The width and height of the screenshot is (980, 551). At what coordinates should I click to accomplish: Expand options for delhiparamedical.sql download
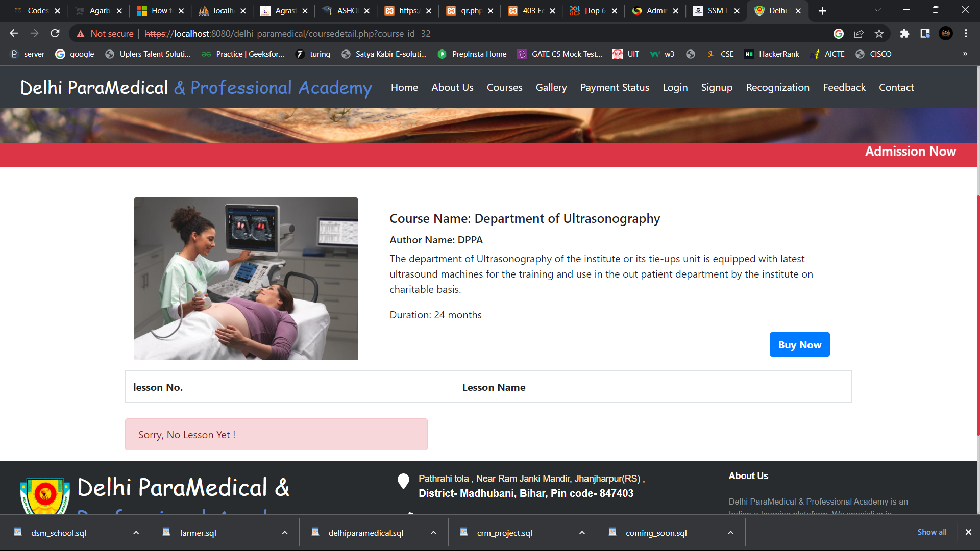[433, 533]
